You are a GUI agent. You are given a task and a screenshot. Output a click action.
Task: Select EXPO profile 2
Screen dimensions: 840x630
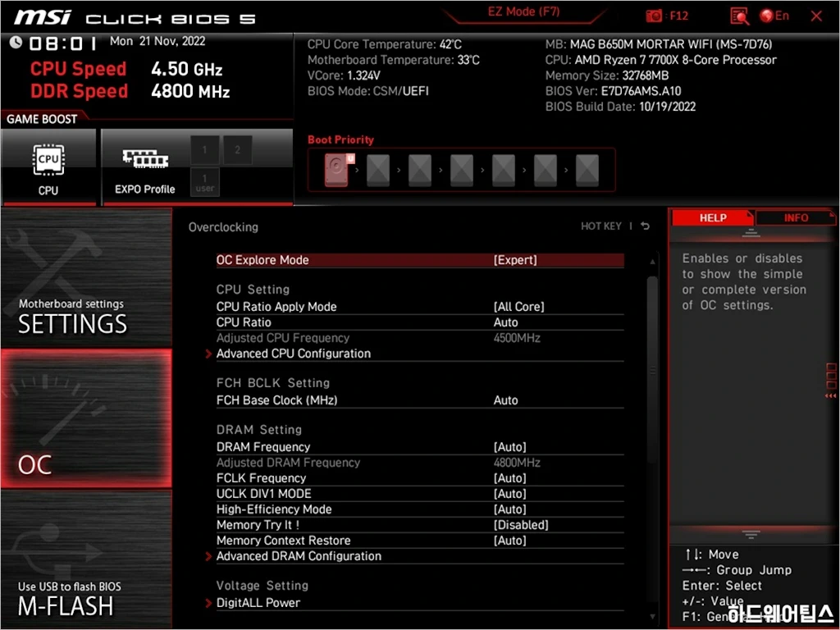point(237,150)
